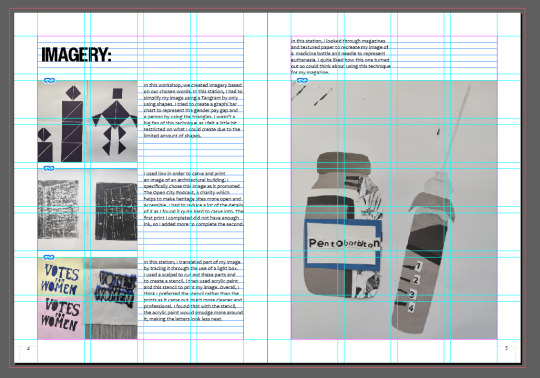The width and height of the screenshot is (540, 378).
Task: Click the link badge on the medicine bottle image
Action: click(x=302, y=81)
